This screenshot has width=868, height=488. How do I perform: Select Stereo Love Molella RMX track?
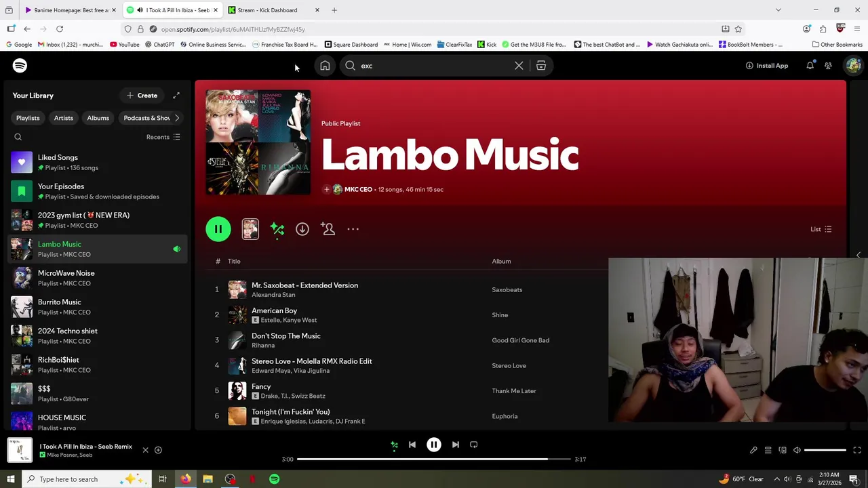click(x=311, y=361)
